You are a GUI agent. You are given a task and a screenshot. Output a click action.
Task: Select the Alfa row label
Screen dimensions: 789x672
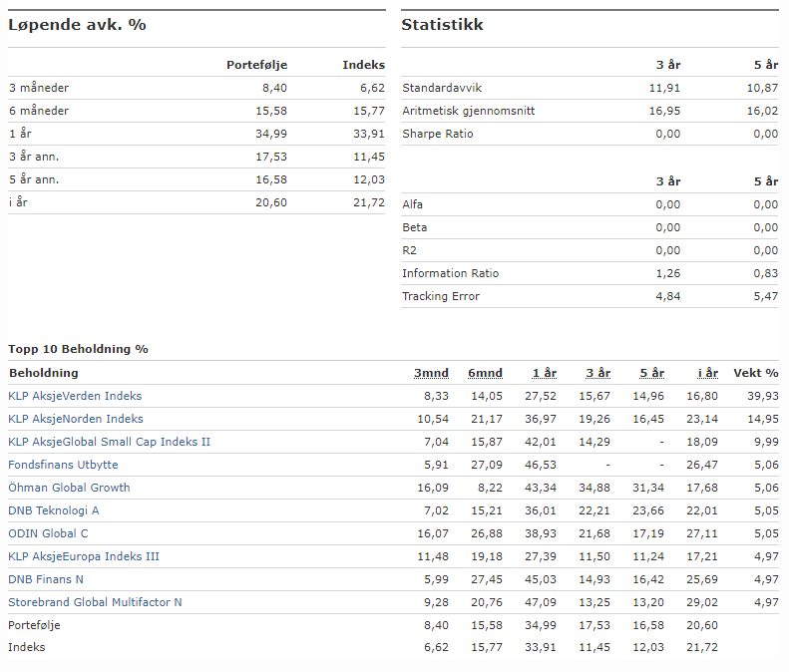(412, 204)
